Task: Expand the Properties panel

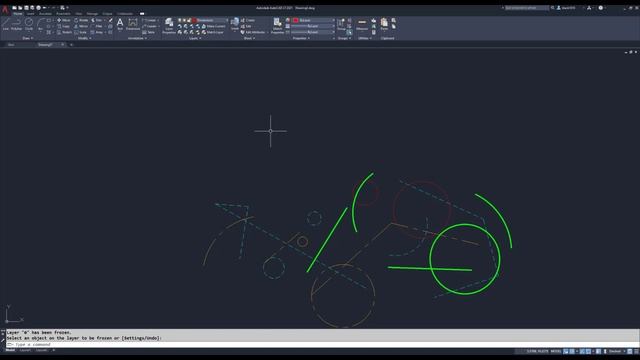Action: pyautogui.click(x=301, y=38)
